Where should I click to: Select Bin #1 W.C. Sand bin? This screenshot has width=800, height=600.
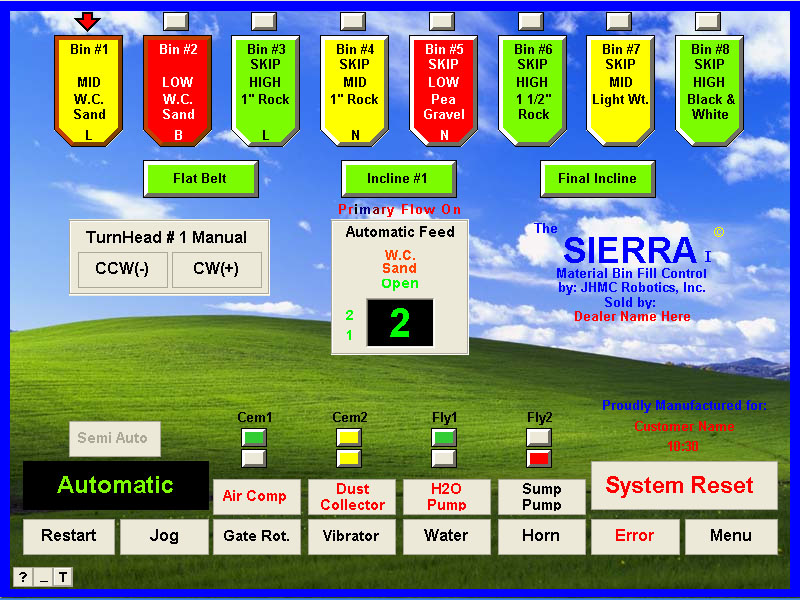[88, 90]
